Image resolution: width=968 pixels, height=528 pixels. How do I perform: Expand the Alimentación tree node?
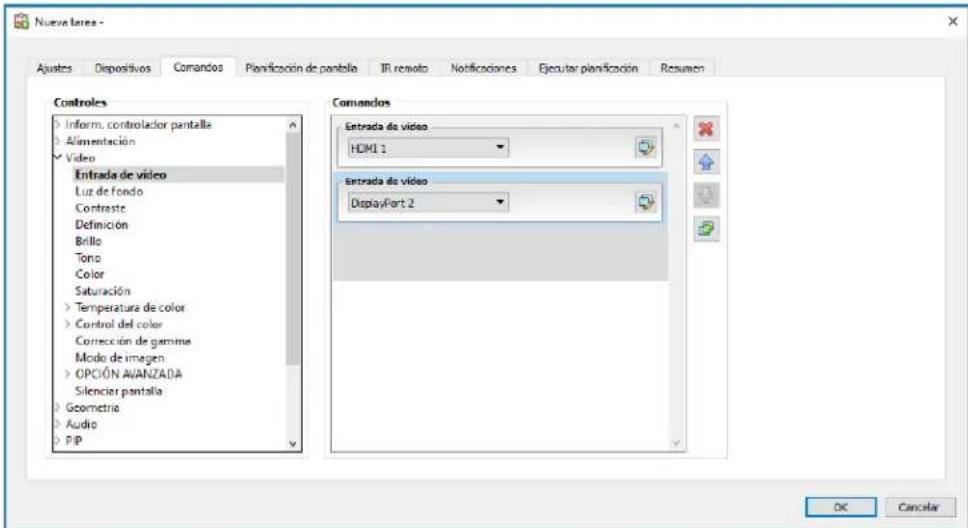pyautogui.click(x=57, y=141)
